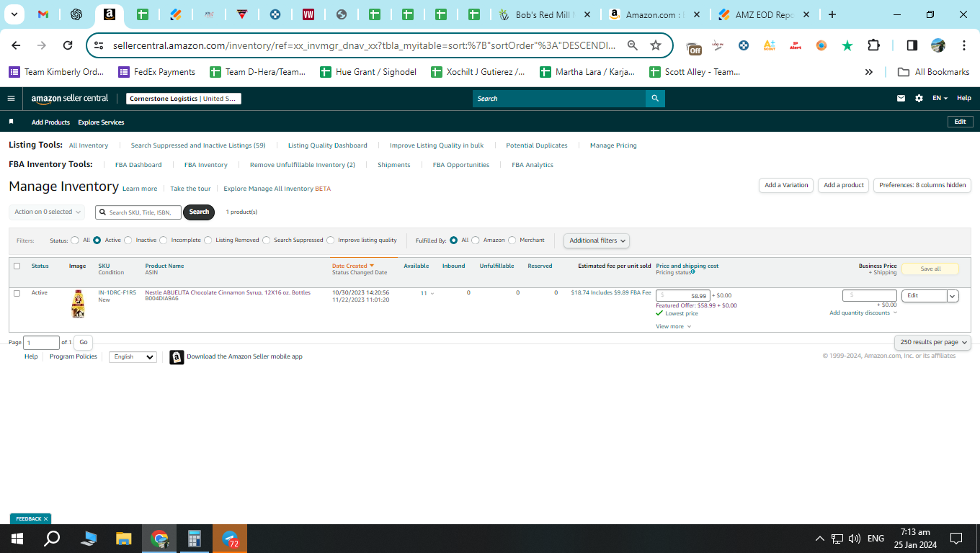The width and height of the screenshot is (980, 553).
Task: Select the Inactive status radio button
Action: tap(128, 240)
